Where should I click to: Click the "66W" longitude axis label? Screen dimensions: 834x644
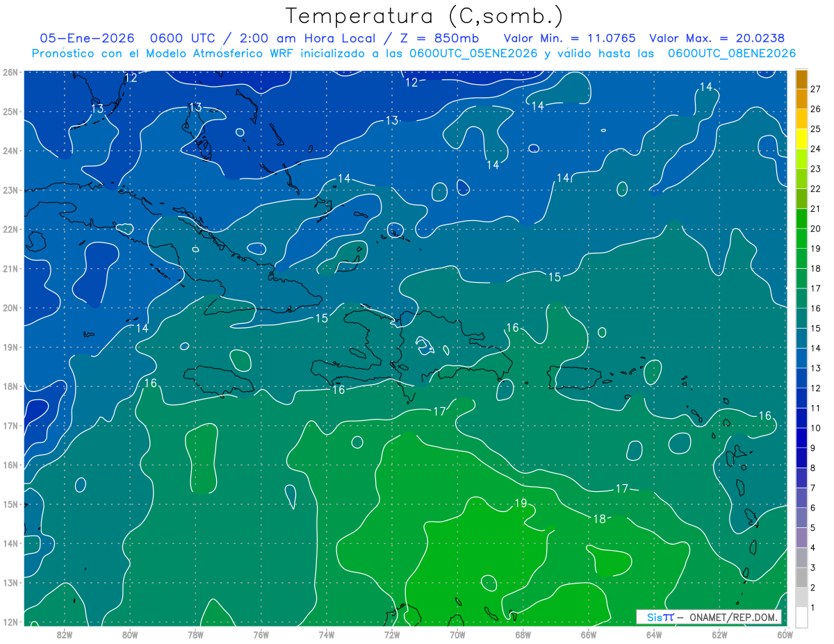tap(588, 634)
